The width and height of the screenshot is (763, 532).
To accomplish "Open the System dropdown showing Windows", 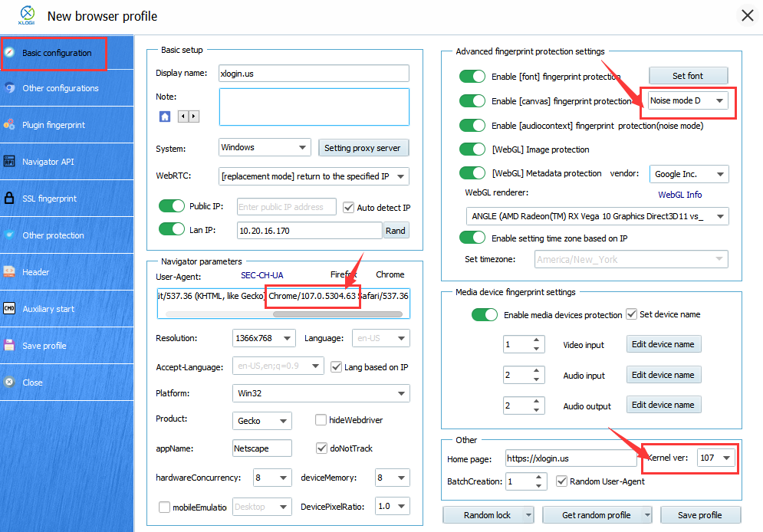I will [x=265, y=147].
